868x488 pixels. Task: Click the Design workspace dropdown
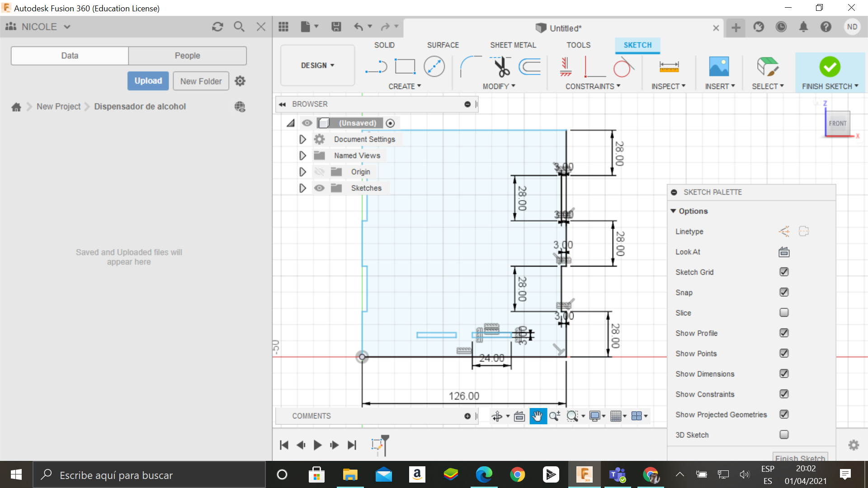click(316, 66)
